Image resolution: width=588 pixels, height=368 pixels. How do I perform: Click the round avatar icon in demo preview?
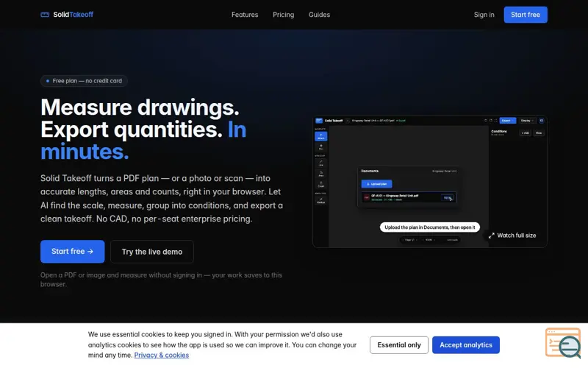click(x=541, y=121)
